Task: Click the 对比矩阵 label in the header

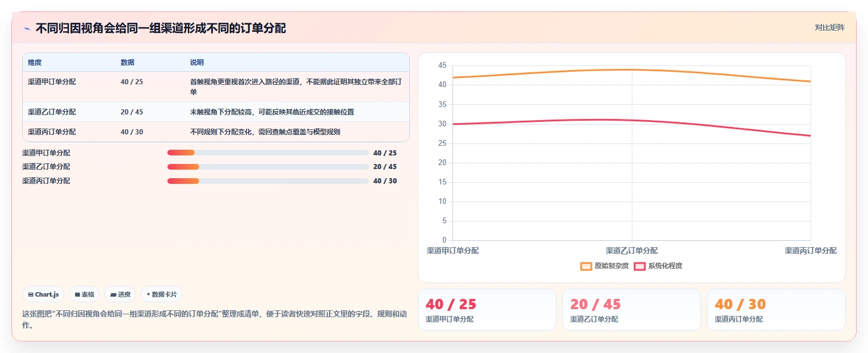Action: (830, 27)
